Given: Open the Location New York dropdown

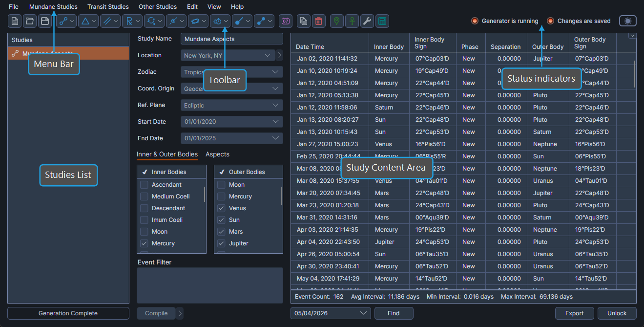Looking at the screenshot, I should tap(228, 55).
